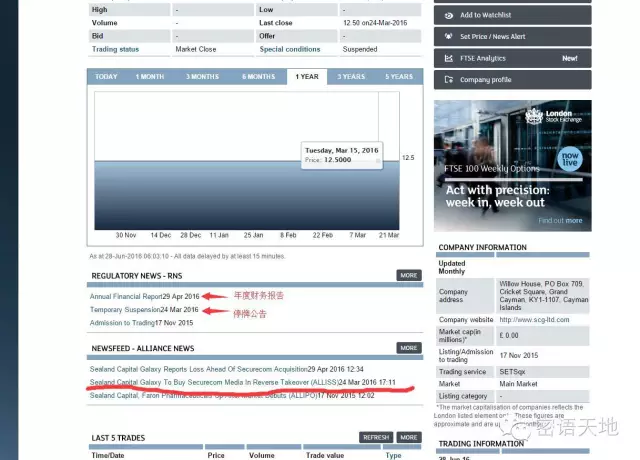The image size is (640, 460).
Task: Click the alert icon beside Set Price / News Alert
Action: click(449, 36)
